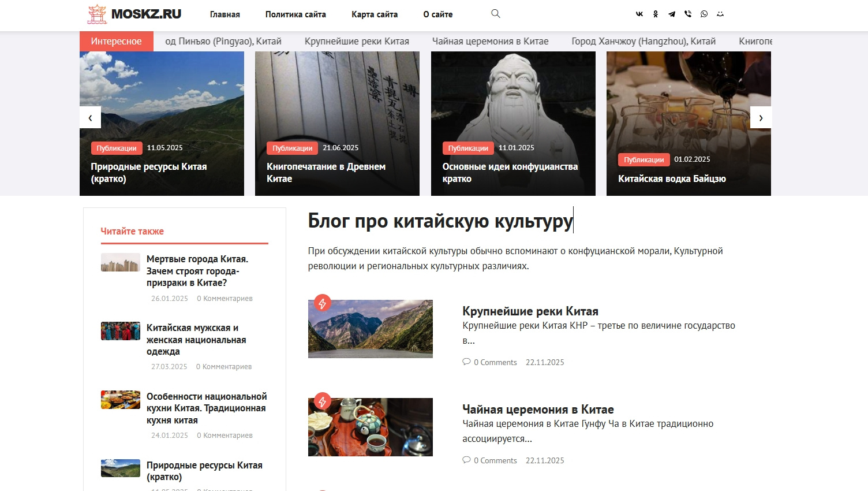Click the MOSKZ.RU site name text

[146, 14]
